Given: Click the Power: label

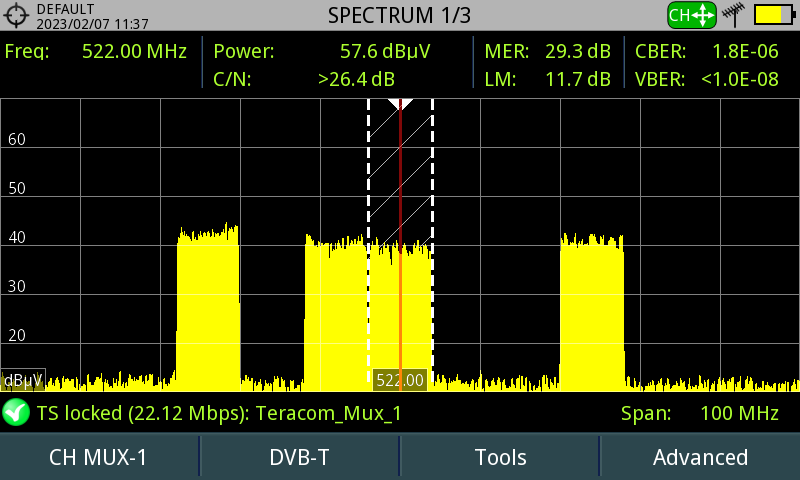Looking at the screenshot, I should (244, 51).
